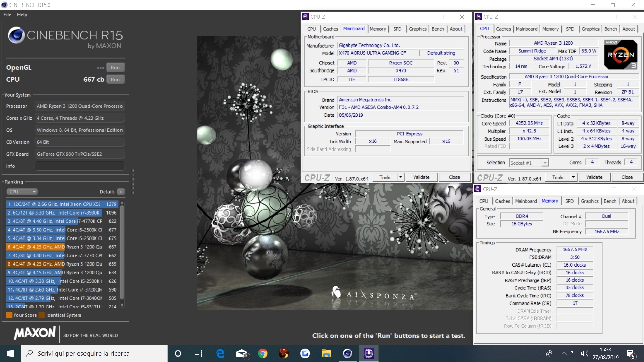Select ranking row i7-4770K 822

tap(62, 221)
